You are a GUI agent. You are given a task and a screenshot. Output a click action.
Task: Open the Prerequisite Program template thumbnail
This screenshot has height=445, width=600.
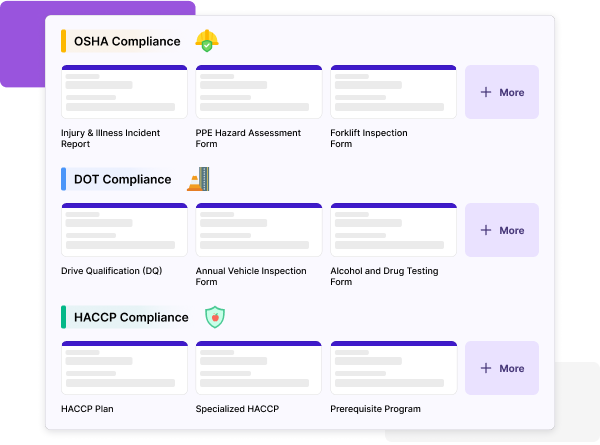(393, 368)
